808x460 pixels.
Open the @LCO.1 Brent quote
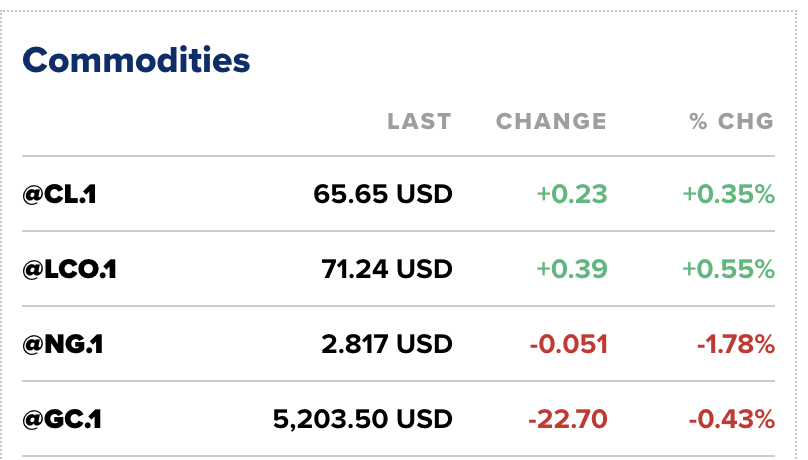tap(69, 269)
